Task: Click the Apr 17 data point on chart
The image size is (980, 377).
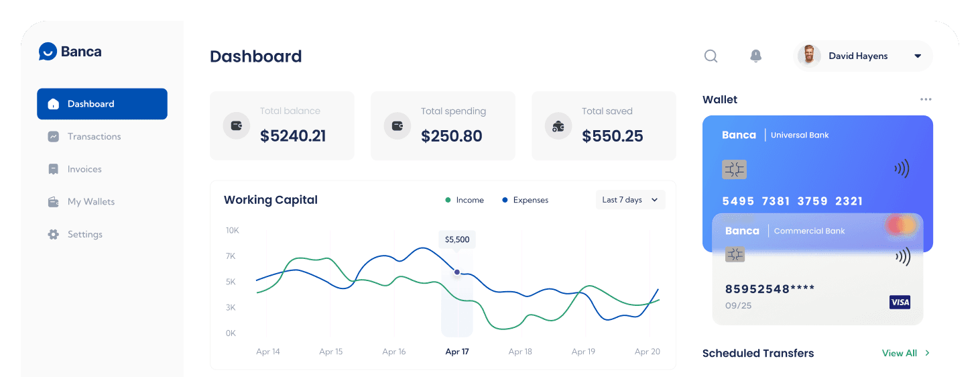Action: point(457,272)
